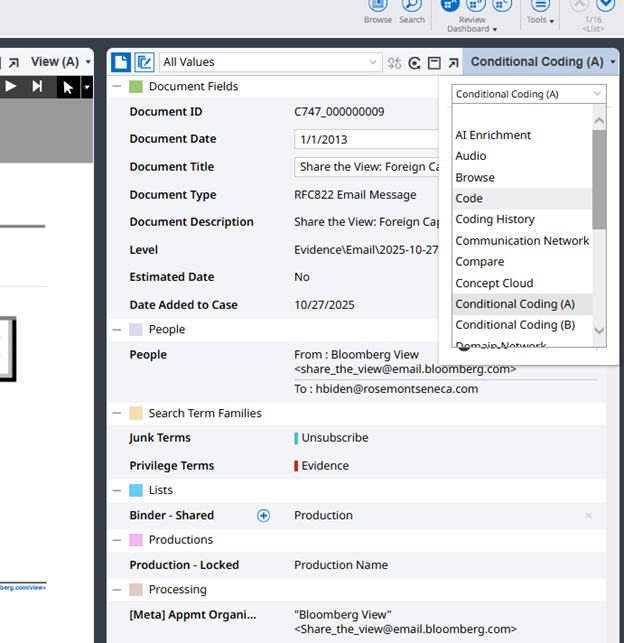Click the skip to last page button
This screenshot has width=624, height=643.
coord(37,87)
